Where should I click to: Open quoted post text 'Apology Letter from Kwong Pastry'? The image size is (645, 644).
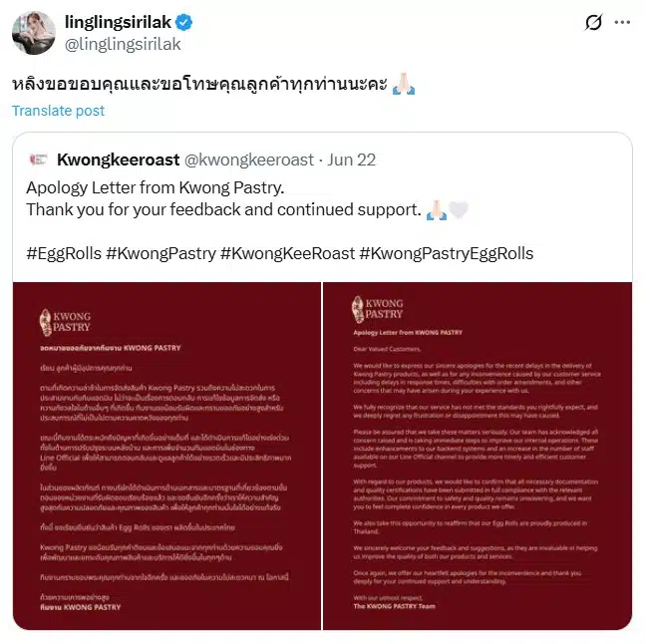(x=156, y=187)
